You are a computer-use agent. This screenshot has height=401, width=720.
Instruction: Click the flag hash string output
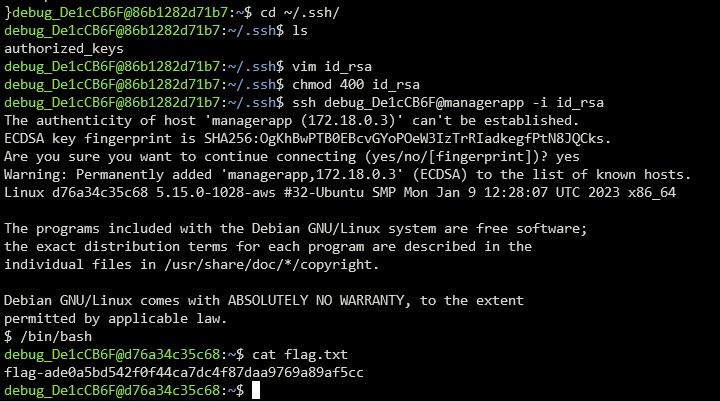[x=184, y=373]
